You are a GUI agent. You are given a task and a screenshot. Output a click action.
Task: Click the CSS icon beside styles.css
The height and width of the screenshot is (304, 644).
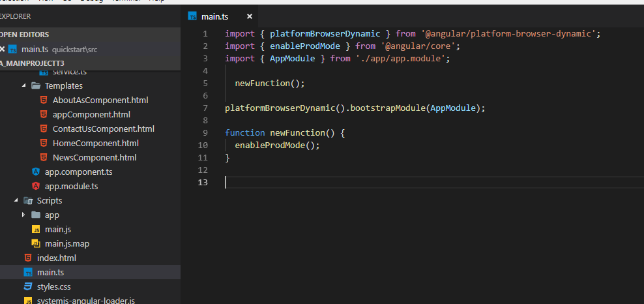click(28, 287)
